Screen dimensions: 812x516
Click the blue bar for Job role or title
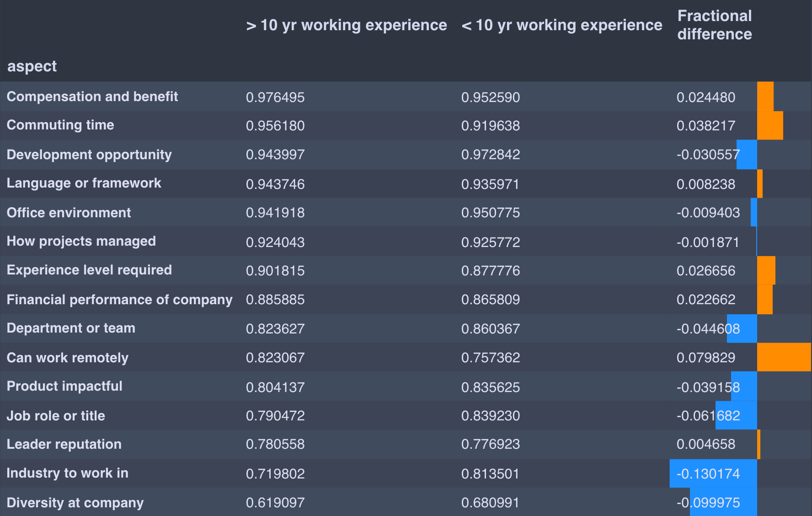click(x=736, y=415)
